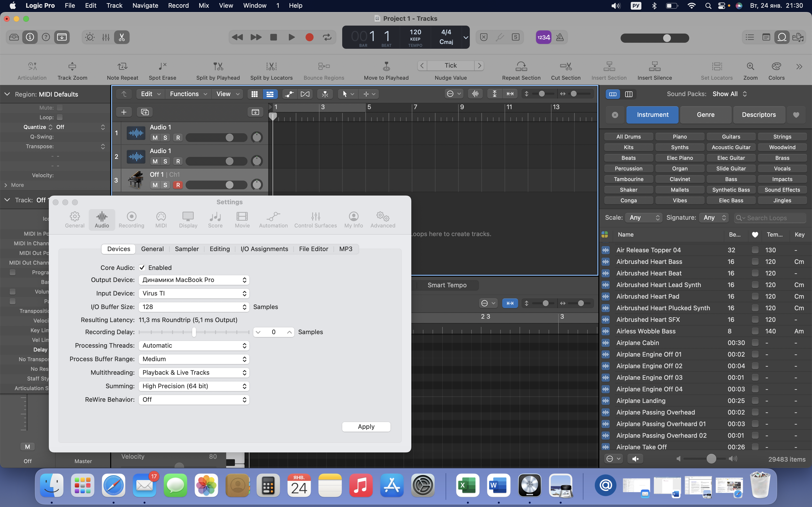Open the I/O Buffer Size dropdown

pyautogui.click(x=194, y=307)
